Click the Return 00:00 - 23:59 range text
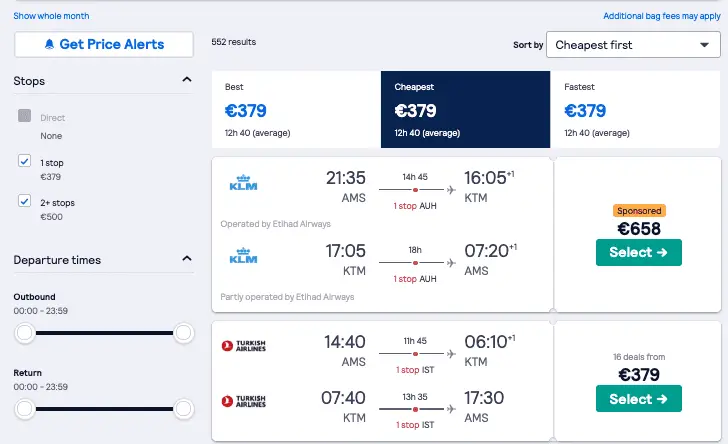Viewport: 728px width, 444px height. click(x=40, y=387)
